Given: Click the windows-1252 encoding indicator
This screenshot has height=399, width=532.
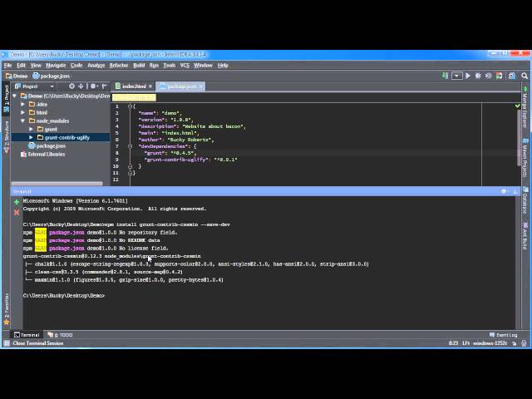Looking at the screenshot, I should 490,343.
